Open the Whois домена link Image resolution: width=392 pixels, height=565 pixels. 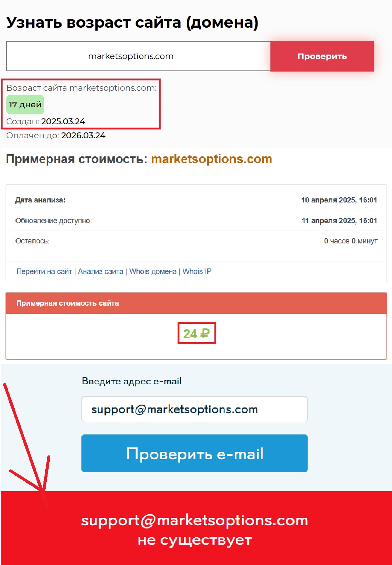(153, 271)
